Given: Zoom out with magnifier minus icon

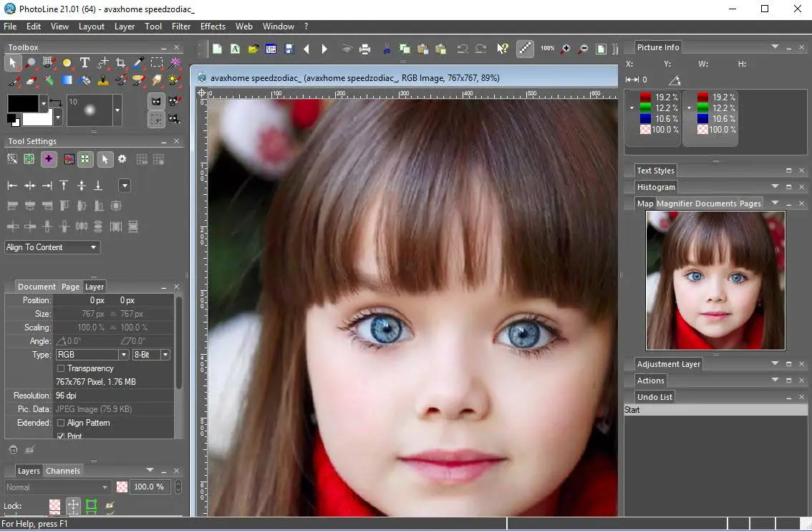Looking at the screenshot, I should click(583, 49).
